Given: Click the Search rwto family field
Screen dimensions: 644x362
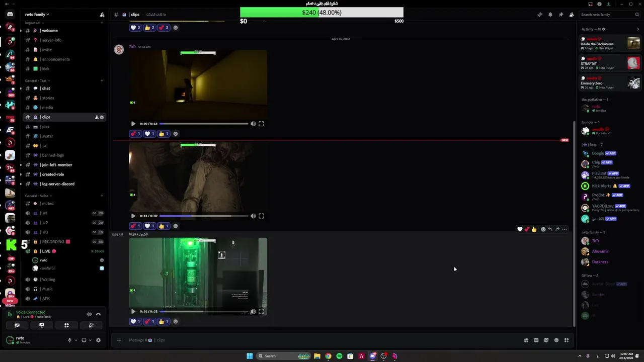Looking at the screenshot, I should coord(609,15).
